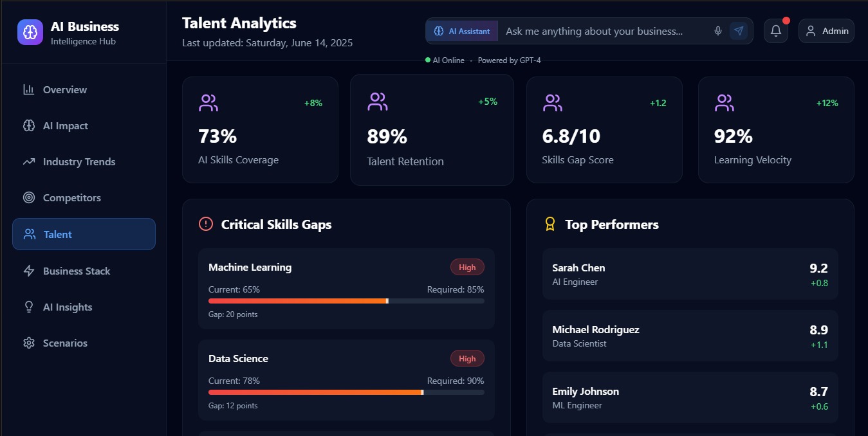Click the +1.2 change indicator
868x436 pixels.
658,103
